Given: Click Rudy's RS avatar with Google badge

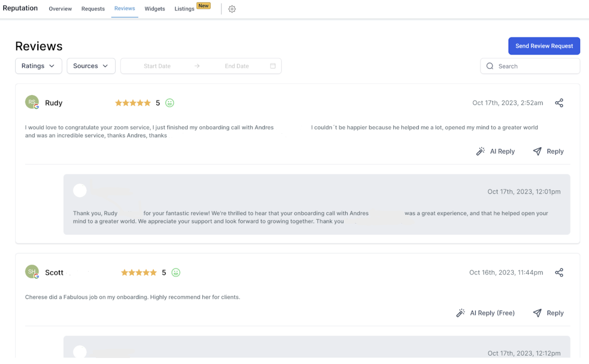Looking at the screenshot, I should [32, 102].
